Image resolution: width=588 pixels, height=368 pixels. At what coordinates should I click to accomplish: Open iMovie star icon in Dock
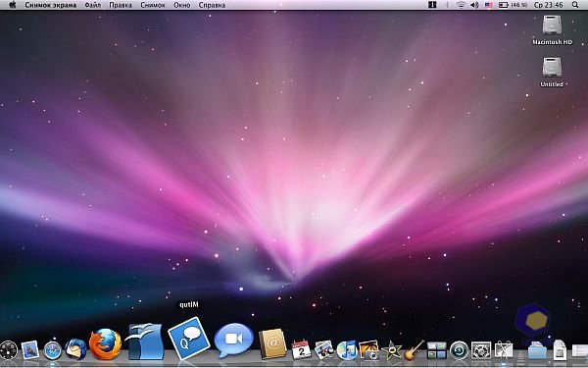point(391,350)
